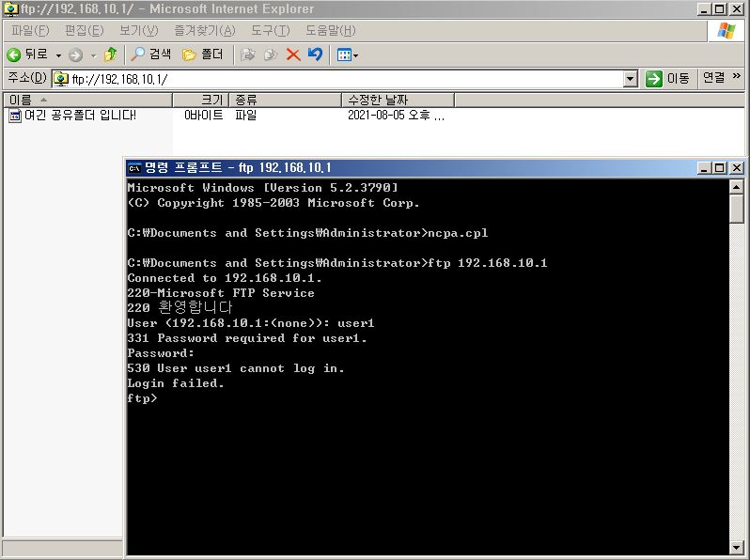Minimize the Internet Explorer window
This screenshot has height=560, width=750.
pos(704,9)
